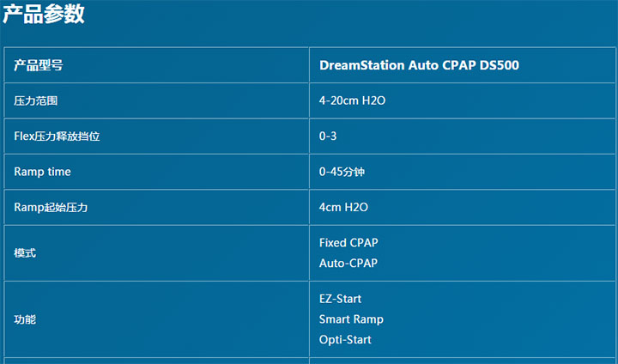Click the Auto-CPAP mode entry
Image resolution: width=618 pixels, height=364 pixels.
pos(348,264)
